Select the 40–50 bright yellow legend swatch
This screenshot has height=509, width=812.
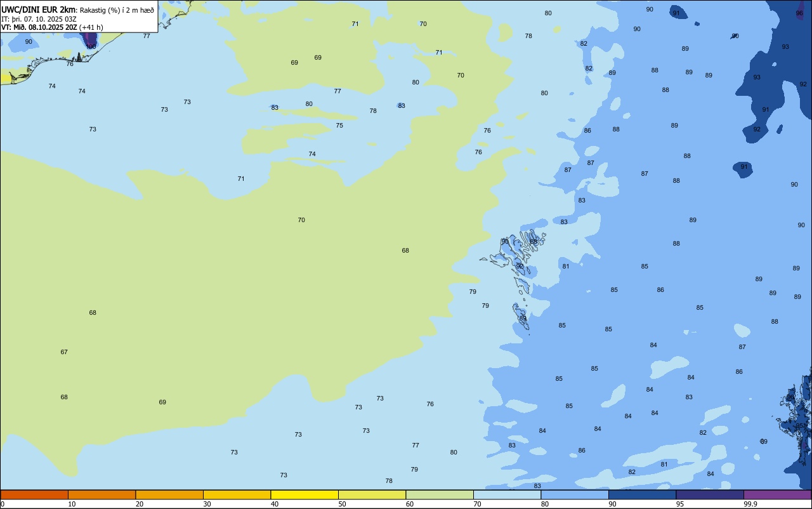pyautogui.click(x=304, y=494)
